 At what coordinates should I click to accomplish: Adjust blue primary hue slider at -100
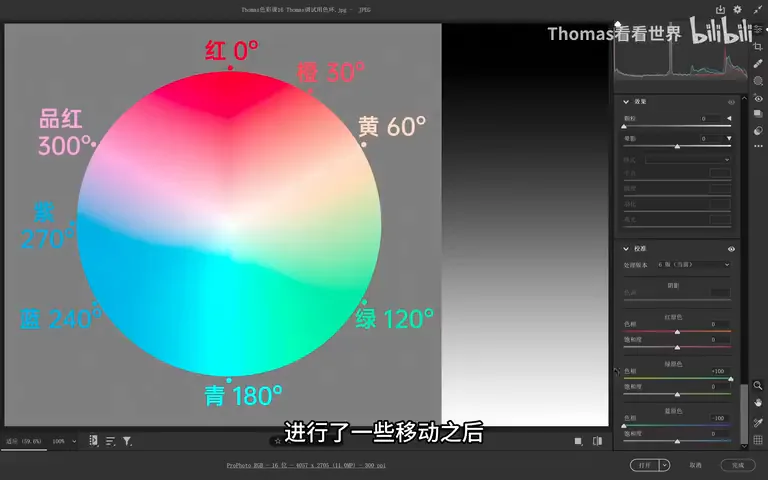(x=624, y=426)
